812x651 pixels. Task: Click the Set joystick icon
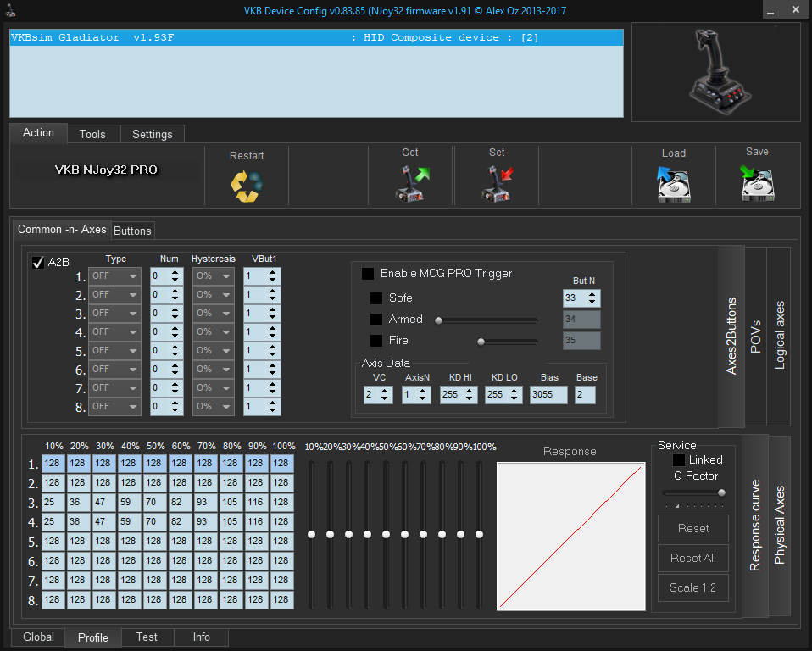[497, 183]
